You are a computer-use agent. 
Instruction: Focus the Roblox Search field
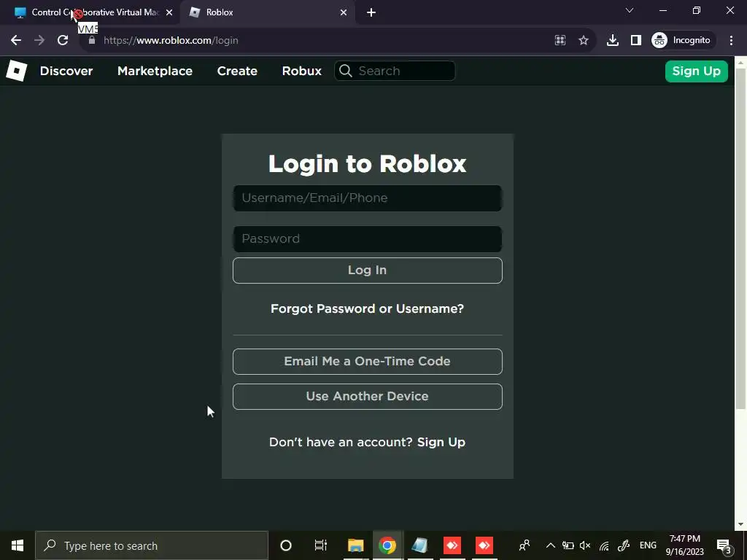coord(395,71)
